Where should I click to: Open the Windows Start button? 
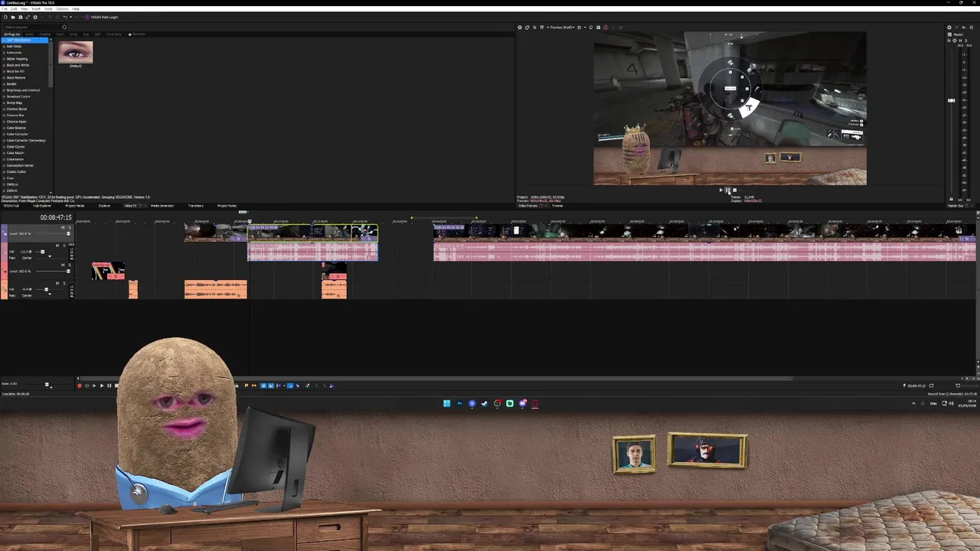[x=446, y=403]
